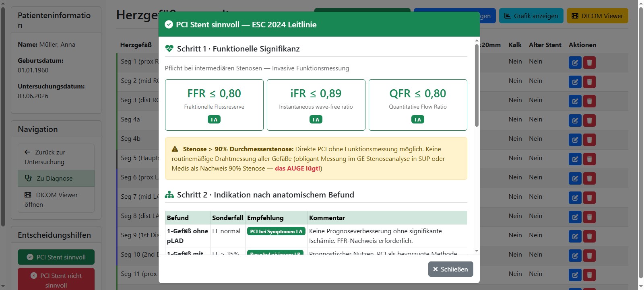
Task: Click the 'Sonderfall' column header
Action: (x=228, y=218)
